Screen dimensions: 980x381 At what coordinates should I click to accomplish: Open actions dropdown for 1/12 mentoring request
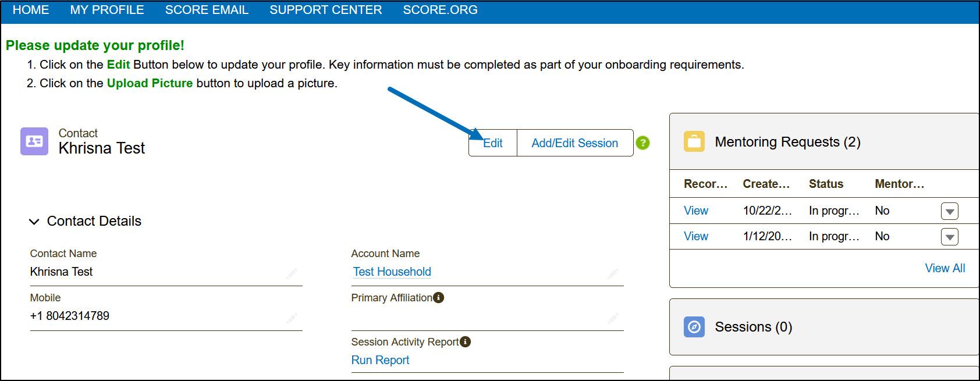pyautogui.click(x=949, y=237)
